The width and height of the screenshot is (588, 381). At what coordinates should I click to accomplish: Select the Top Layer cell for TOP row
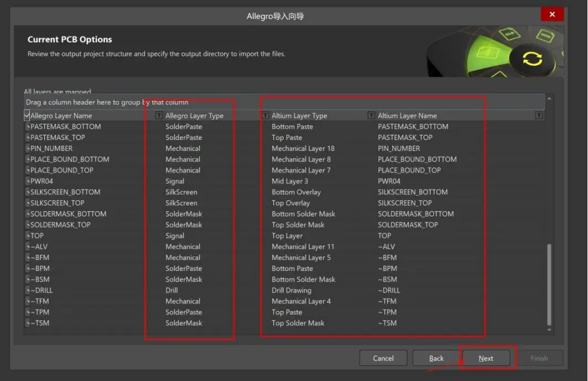tap(287, 236)
